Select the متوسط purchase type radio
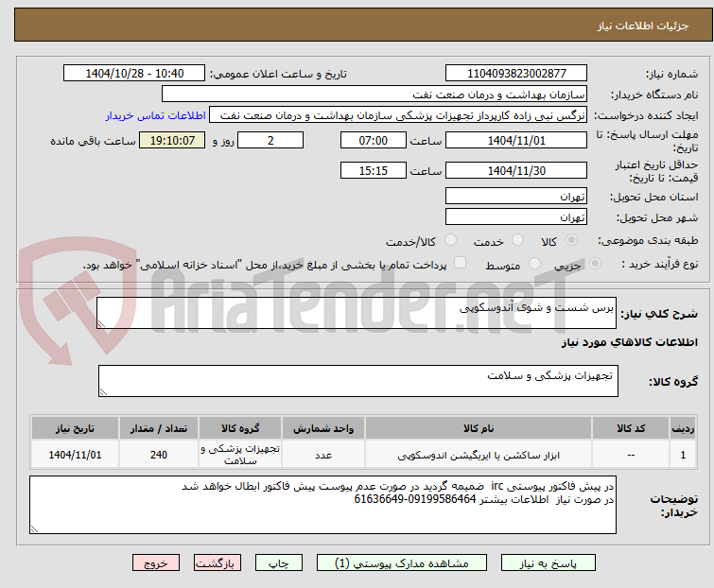Image resolution: width=714 pixels, height=588 pixels. point(534,263)
